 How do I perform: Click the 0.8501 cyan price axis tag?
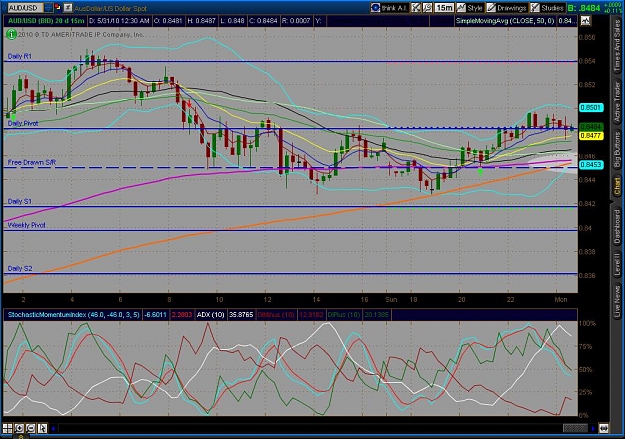[x=591, y=108]
